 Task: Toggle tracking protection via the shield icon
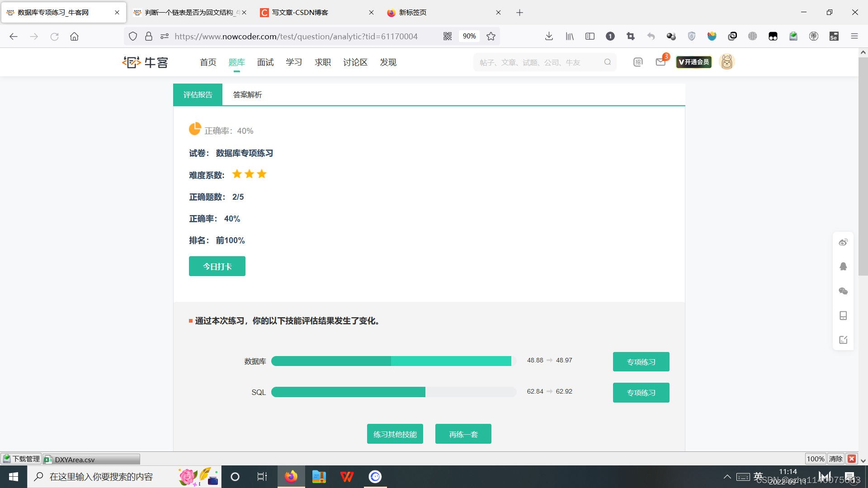point(132,36)
